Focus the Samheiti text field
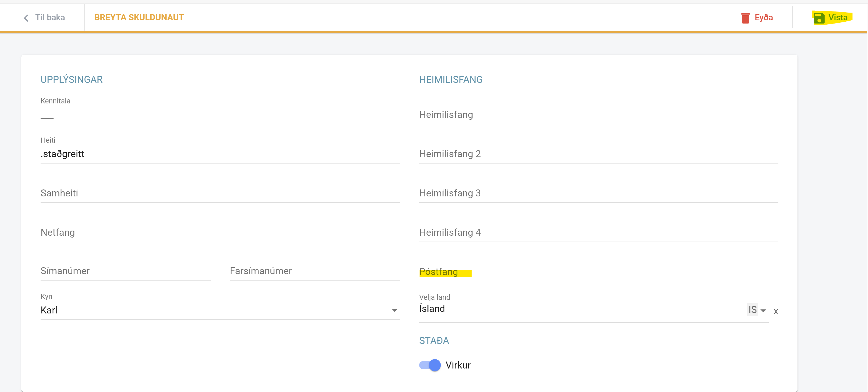The width and height of the screenshot is (868, 392). click(x=219, y=193)
